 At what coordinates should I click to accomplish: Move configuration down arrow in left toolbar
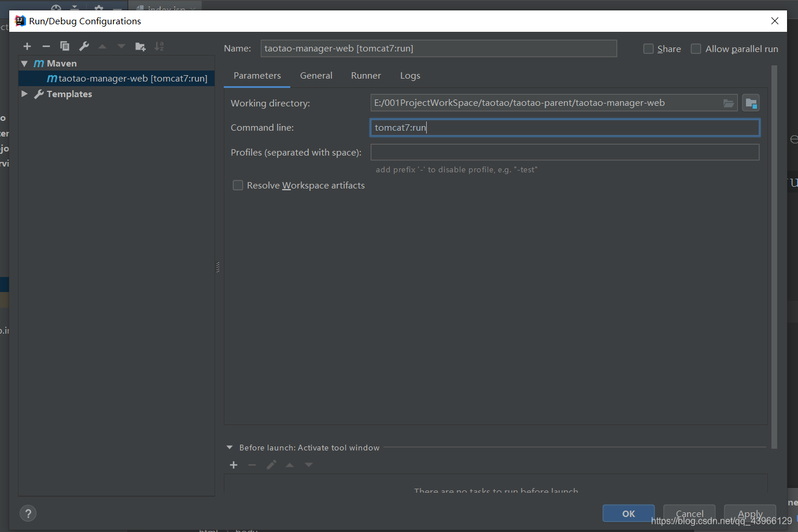(x=121, y=46)
